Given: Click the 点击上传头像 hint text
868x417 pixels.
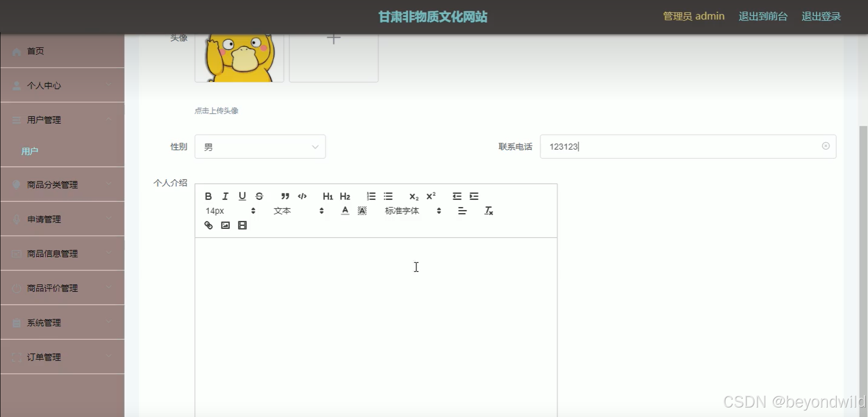Looking at the screenshot, I should pos(217,110).
